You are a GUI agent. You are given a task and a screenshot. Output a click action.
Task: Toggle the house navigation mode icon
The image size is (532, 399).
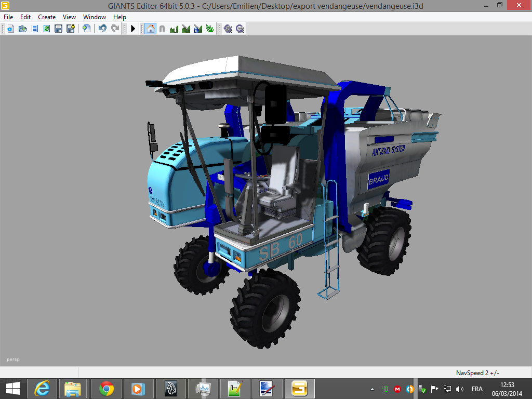coord(150,29)
